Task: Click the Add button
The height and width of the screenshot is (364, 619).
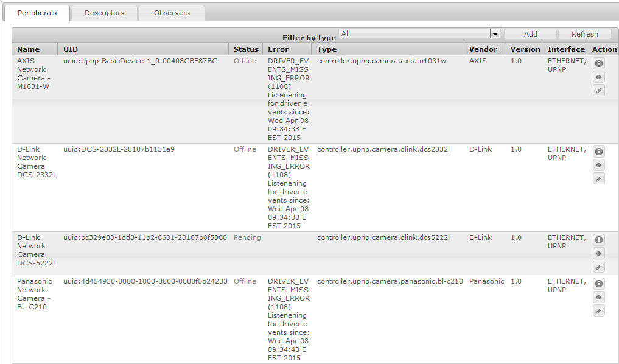Action: 530,35
